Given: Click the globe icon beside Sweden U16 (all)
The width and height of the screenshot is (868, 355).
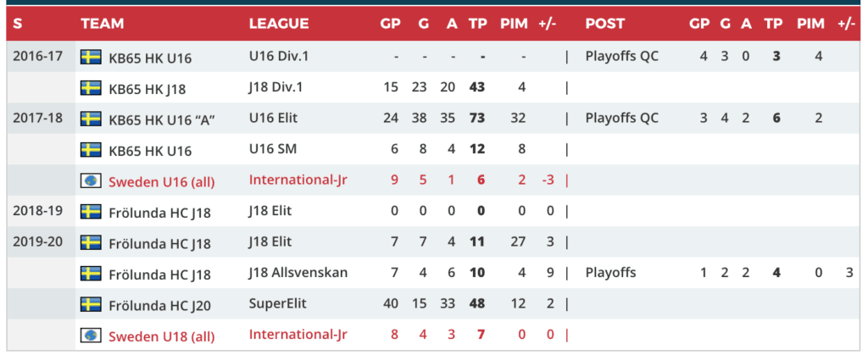Looking at the screenshot, I should (91, 180).
